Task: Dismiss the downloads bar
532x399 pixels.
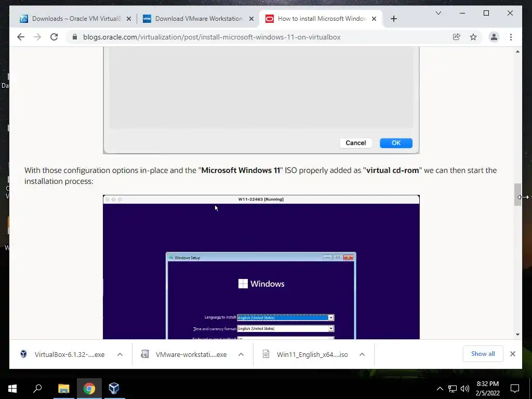Action: tap(513, 354)
